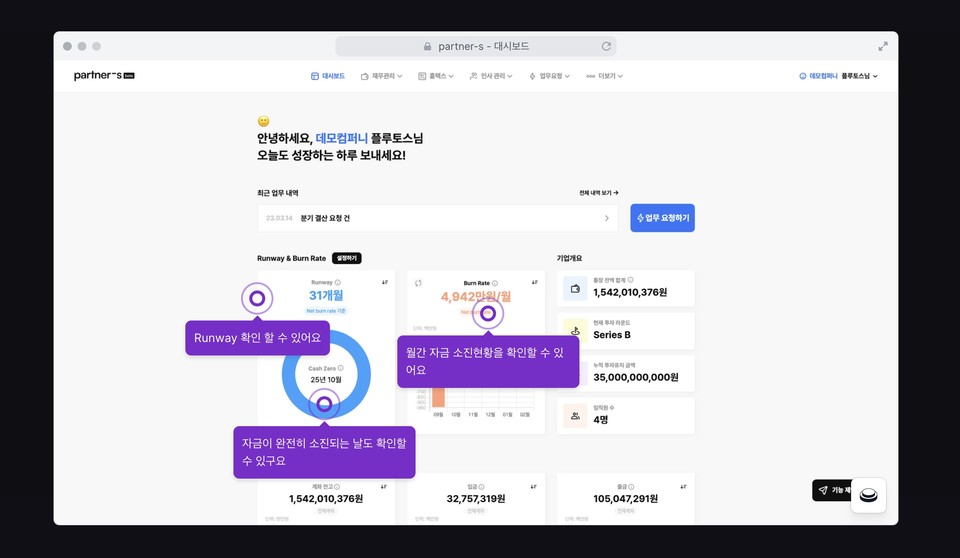Screen dimensions: 960x558
Task: Click the Runway info icon
Action: pyautogui.click(x=338, y=283)
